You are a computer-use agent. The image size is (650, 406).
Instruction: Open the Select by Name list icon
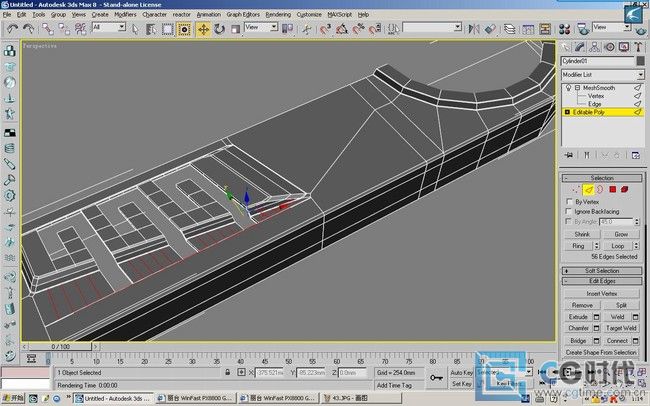[151, 29]
